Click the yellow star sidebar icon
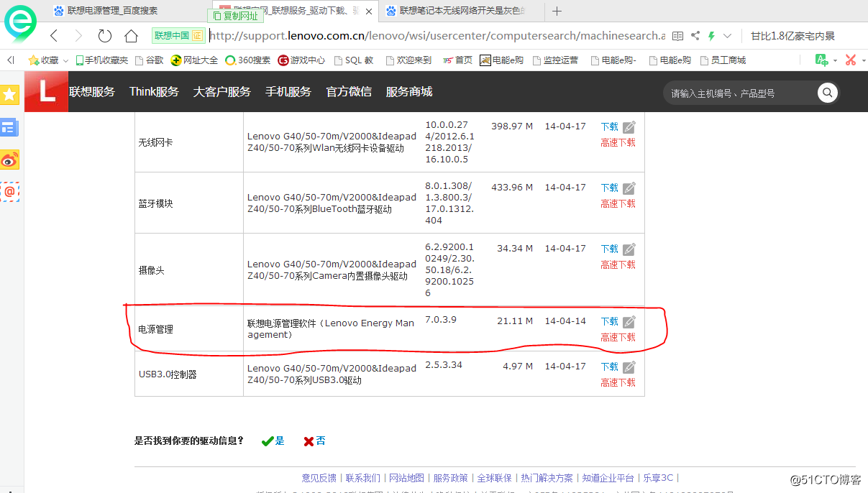Viewport: 868px width, 493px height. point(9,94)
